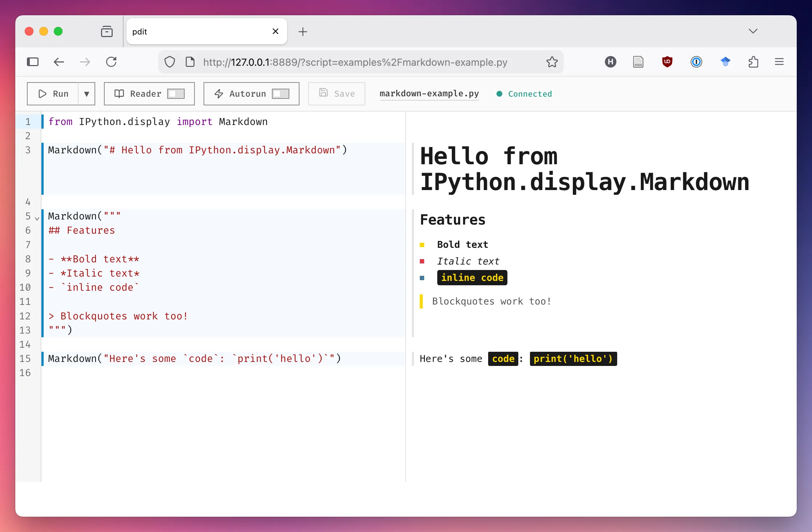
Task: Open the Run options dropdown arrow
Action: tap(87, 93)
